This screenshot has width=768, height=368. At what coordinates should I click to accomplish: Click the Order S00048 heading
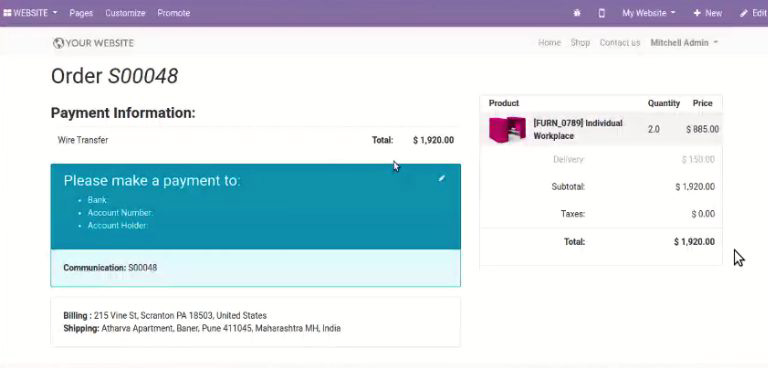click(115, 76)
